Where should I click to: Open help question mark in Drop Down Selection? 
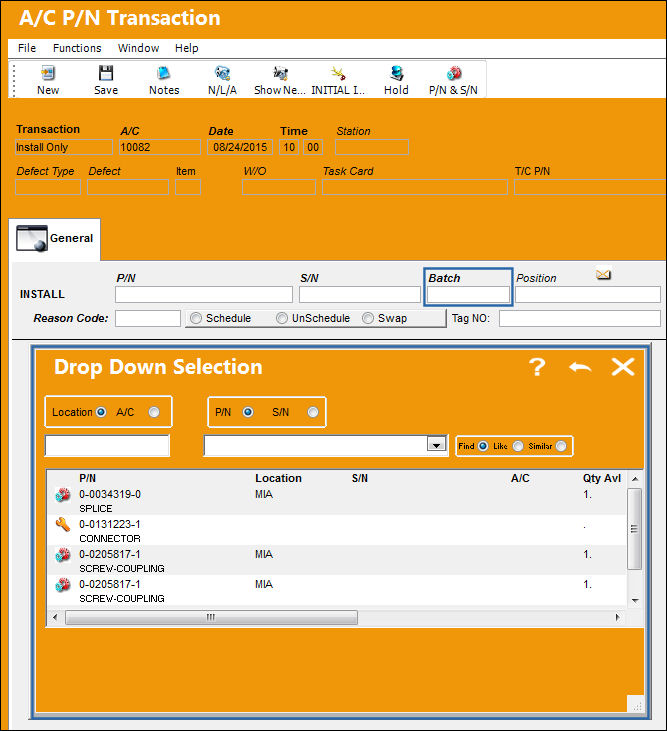coord(537,367)
